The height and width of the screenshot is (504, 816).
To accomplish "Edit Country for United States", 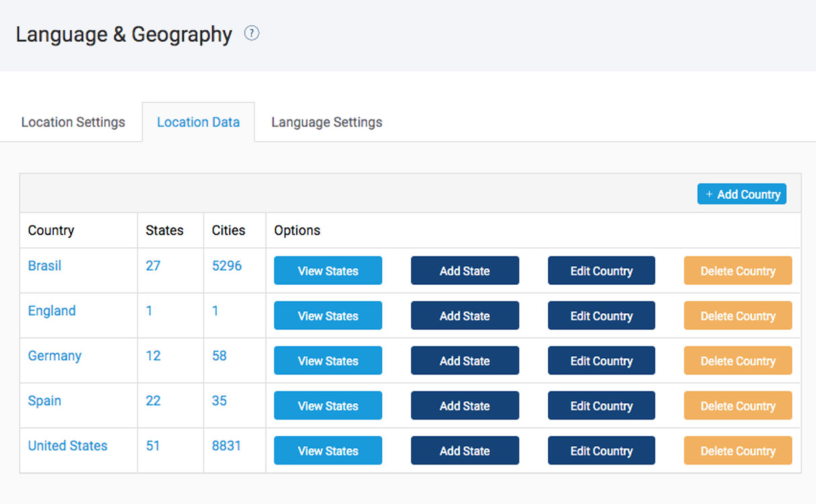I will (x=601, y=451).
